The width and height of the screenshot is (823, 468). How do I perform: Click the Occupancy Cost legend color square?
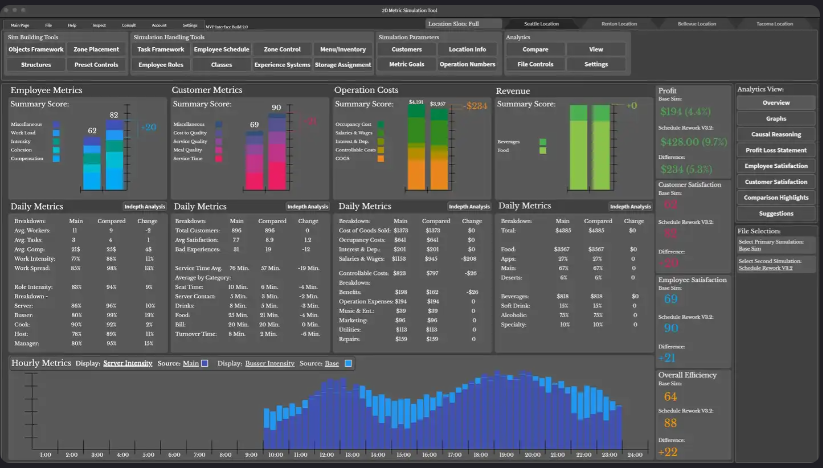click(381, 124)
